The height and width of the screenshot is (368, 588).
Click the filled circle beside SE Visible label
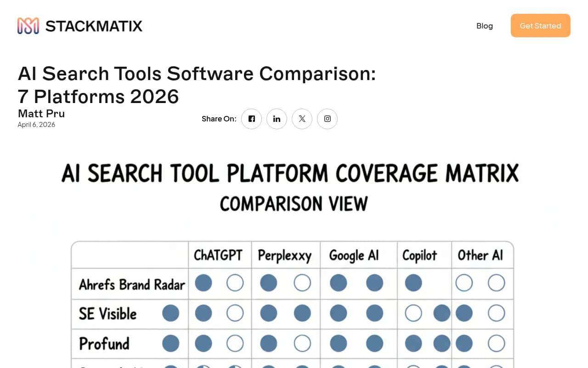click(x=170, y=313)
